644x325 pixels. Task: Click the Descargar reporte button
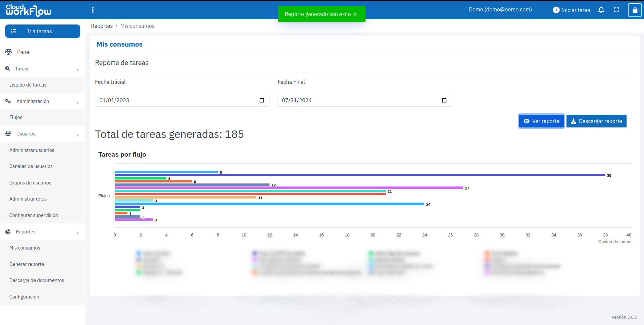[x=596, y=121]
